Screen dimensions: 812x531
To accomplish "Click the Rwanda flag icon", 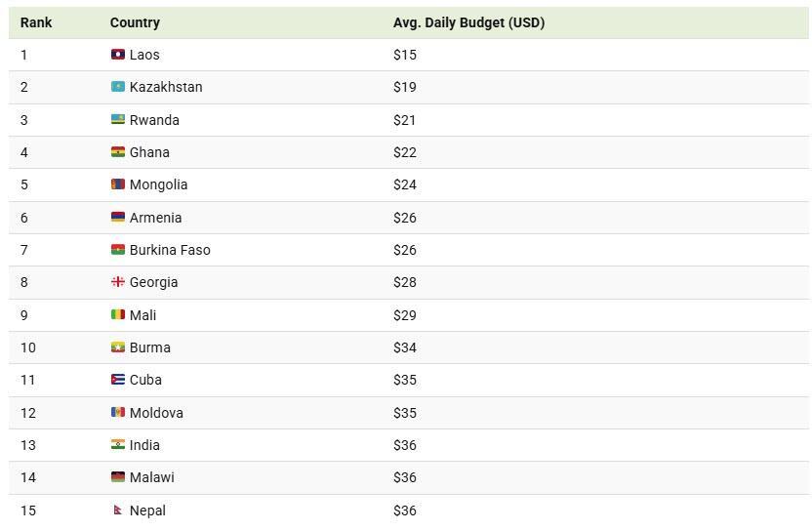I will click(117, 120).
